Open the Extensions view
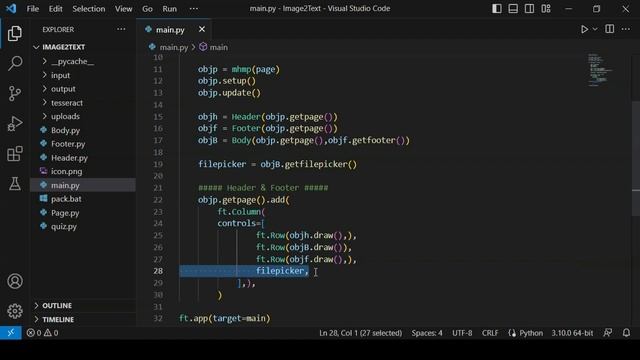This screenshot has width=640, height=360. coord(15,154)
